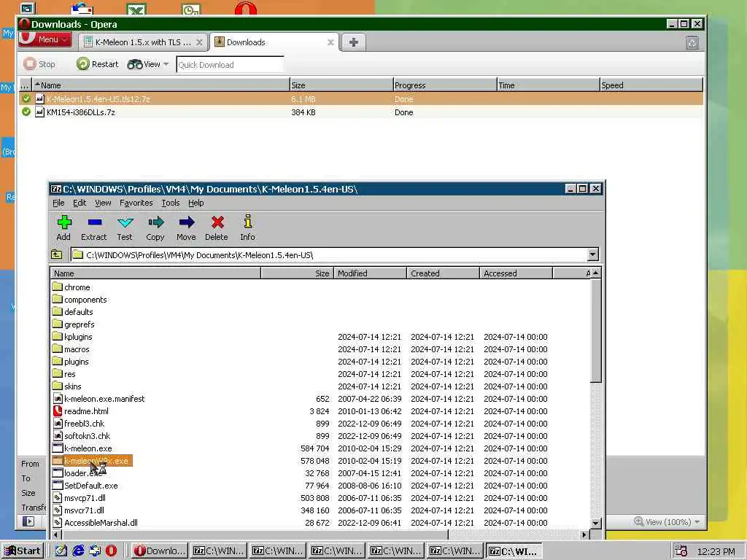Click the Add button in 7-Zip toolbar
The image size is (747, 560).
[x=64, y=227]
